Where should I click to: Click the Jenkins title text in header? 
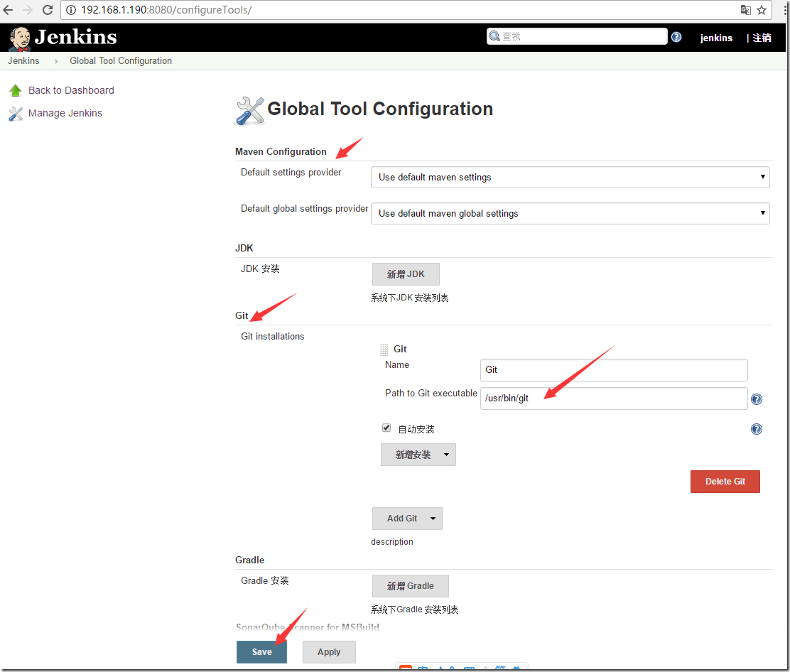click(75, 37)
